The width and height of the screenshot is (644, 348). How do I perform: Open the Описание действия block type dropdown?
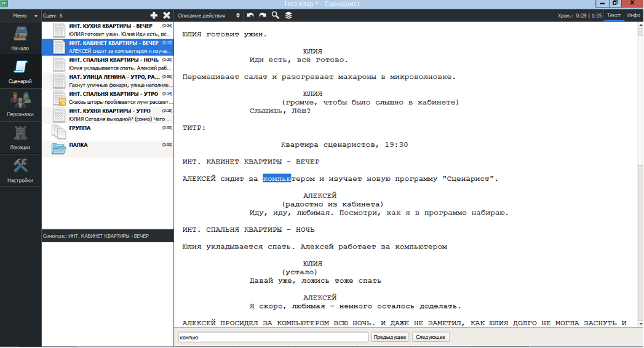(209, 15)
